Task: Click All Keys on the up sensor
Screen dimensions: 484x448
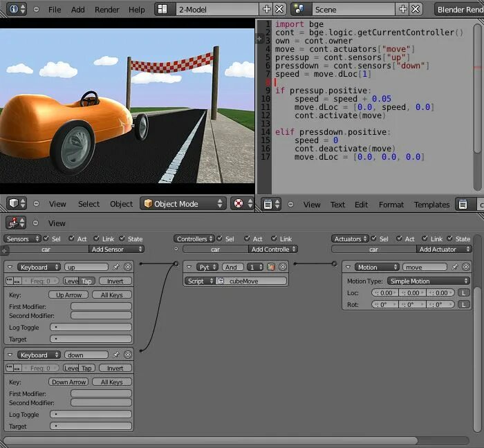Action: coord(112,295)
